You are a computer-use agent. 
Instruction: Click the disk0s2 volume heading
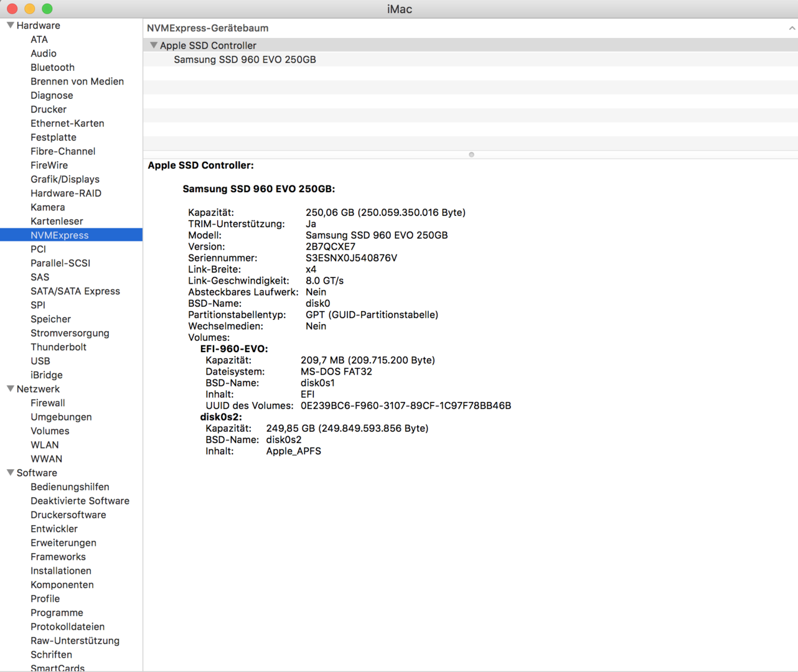pyautogui.click(x=221, y=417)
